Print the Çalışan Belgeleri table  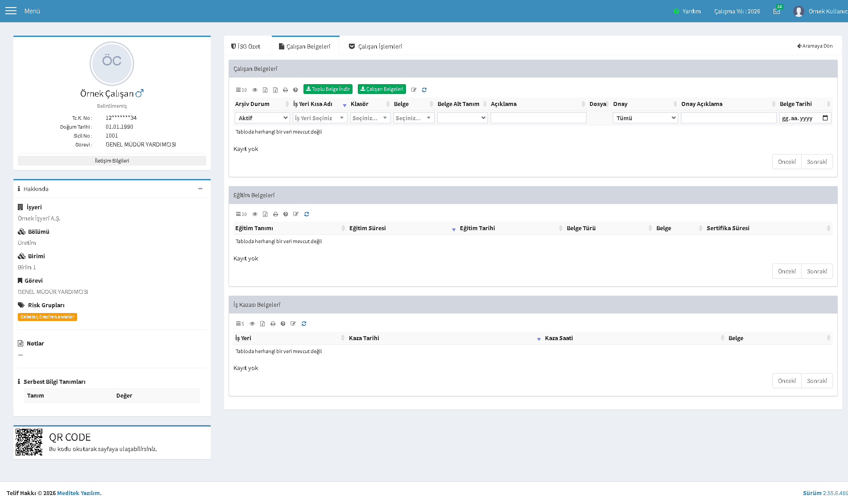(285, 90)
